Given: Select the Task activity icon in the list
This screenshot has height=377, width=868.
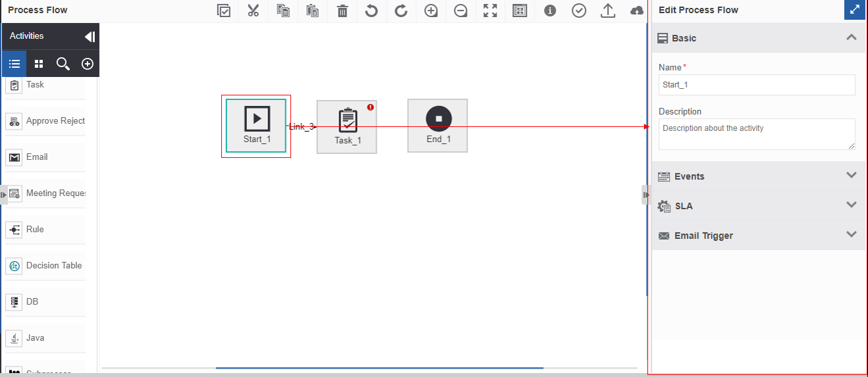Looking at the screenshot, I should (15, 85).
